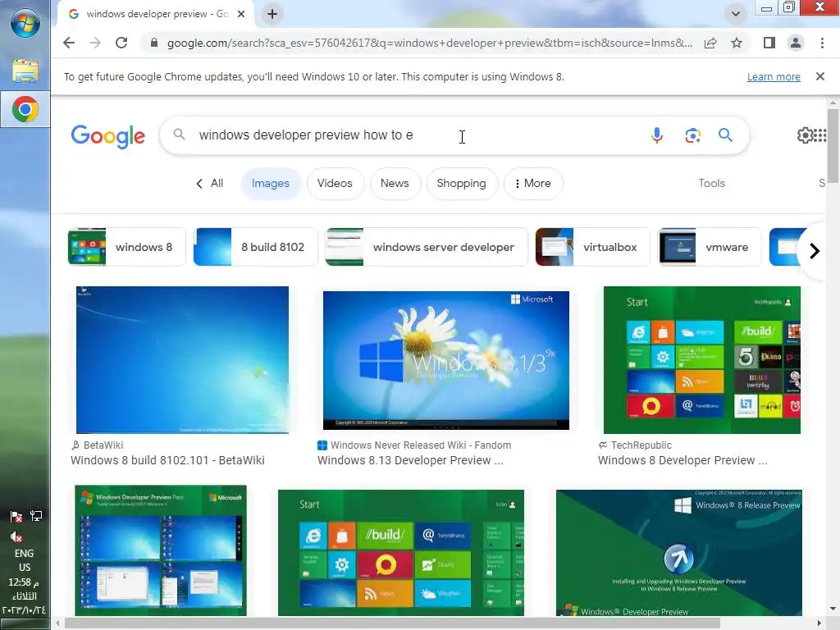Click the ENG US language indicator
Image resolution: width=840 pixels, height=630 pixels.
click(x=25, y=560)
